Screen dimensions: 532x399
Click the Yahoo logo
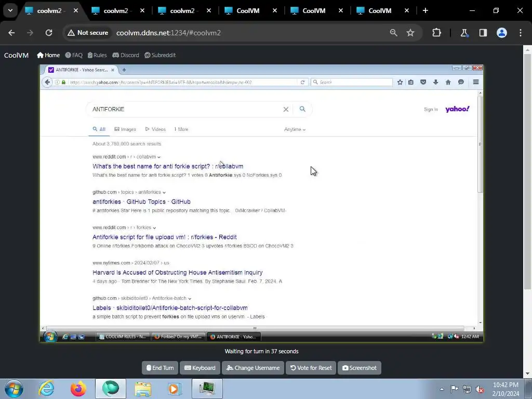[457, 109]
